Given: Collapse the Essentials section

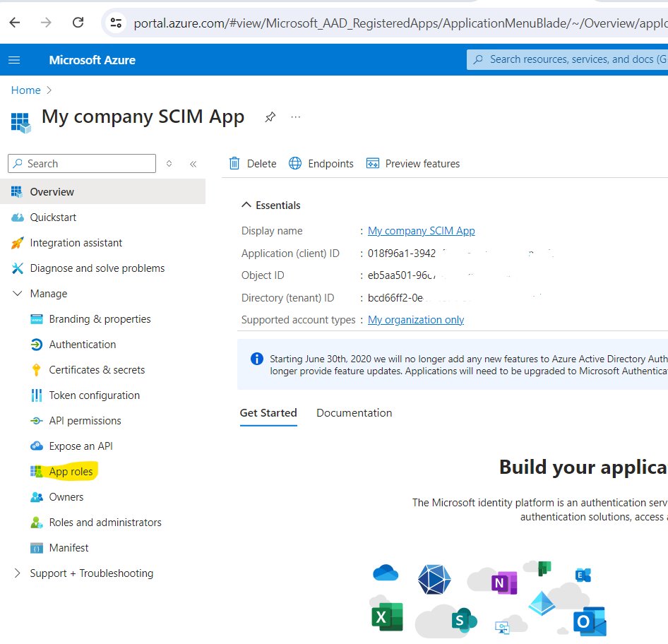Looking at the screenshot, I should coord(246,205).
